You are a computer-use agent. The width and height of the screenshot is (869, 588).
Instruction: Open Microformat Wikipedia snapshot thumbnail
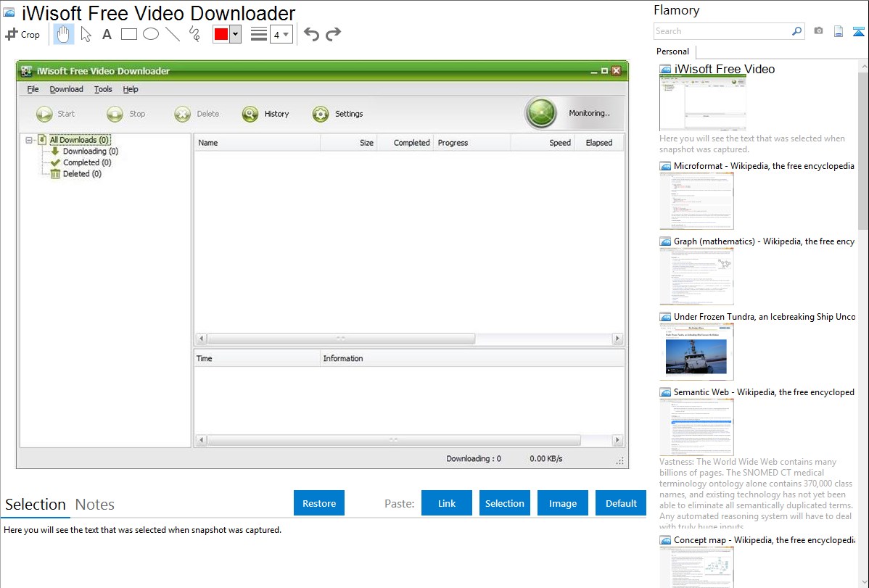pyautogui.click(x=696, y=201)
